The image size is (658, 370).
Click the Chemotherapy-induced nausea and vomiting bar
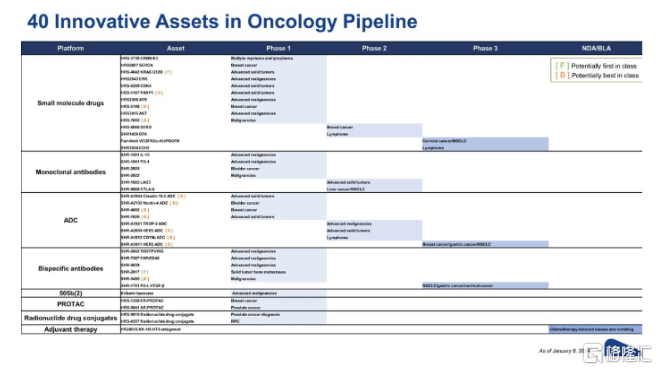pos(595,329)
